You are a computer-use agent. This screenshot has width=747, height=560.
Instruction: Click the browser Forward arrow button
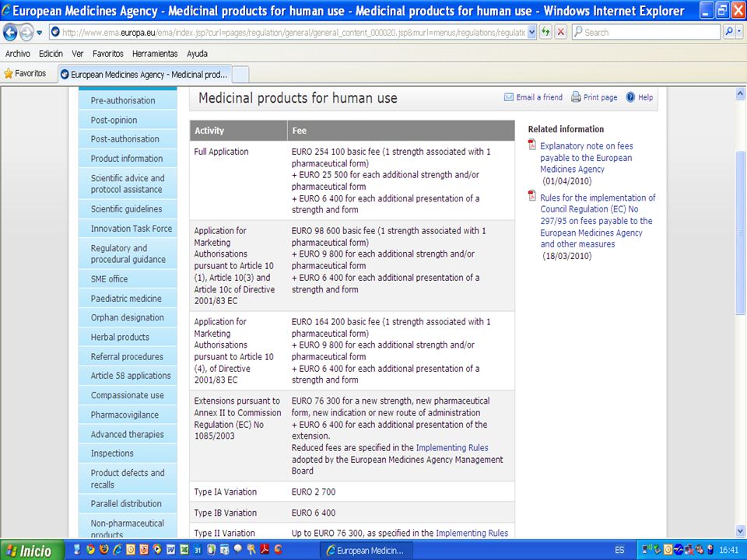click(x=26, y=33)
